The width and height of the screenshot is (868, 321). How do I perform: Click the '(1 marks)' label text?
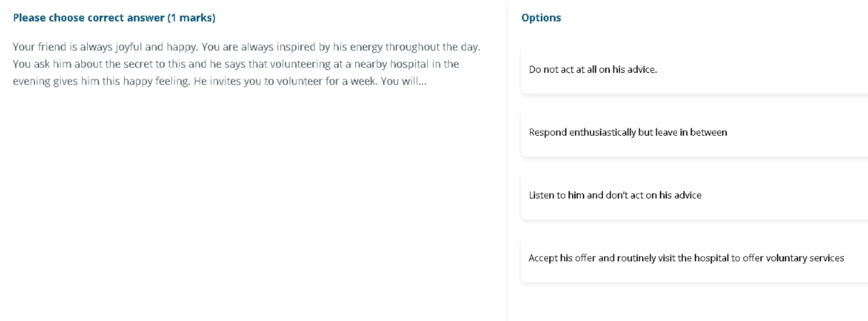191,18
